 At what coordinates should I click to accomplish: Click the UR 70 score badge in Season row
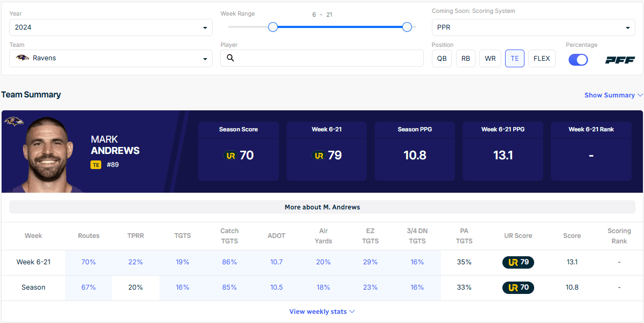click(518, 287)
